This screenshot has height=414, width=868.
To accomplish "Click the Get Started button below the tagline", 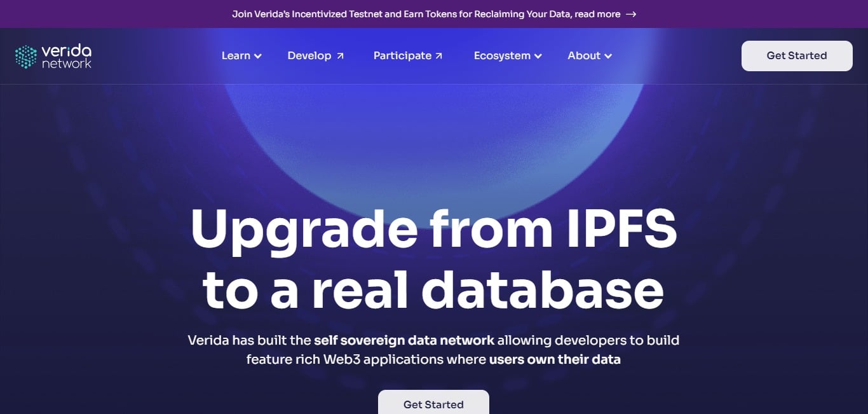I will tap(433, 404).
